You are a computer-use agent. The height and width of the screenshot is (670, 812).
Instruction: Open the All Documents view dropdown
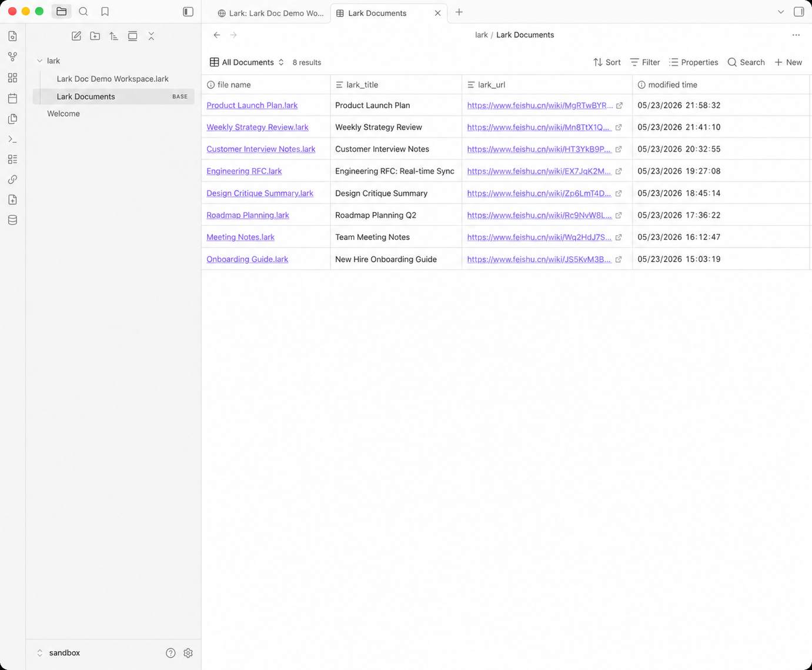tap(247, 62)
